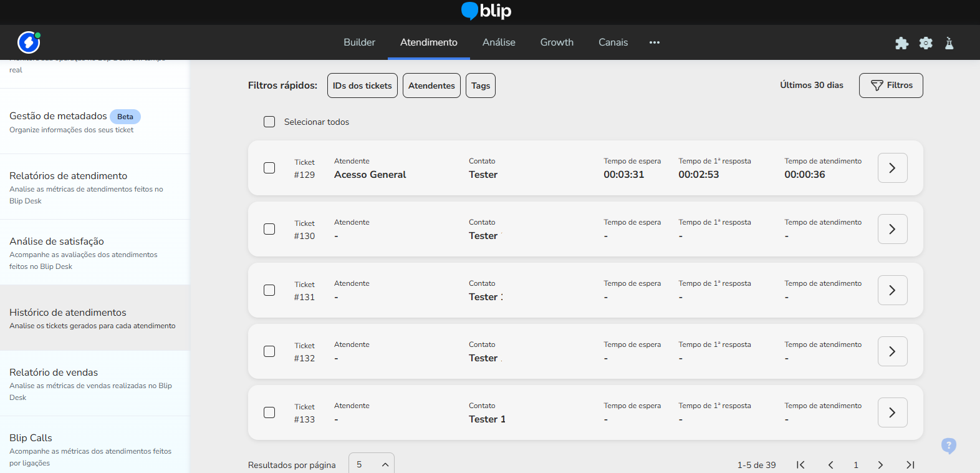The width and height of the screenshot is (980, 473).
Task: Open Relatórios de atendimento in sidebar
Action: click(x=69, y=176)
